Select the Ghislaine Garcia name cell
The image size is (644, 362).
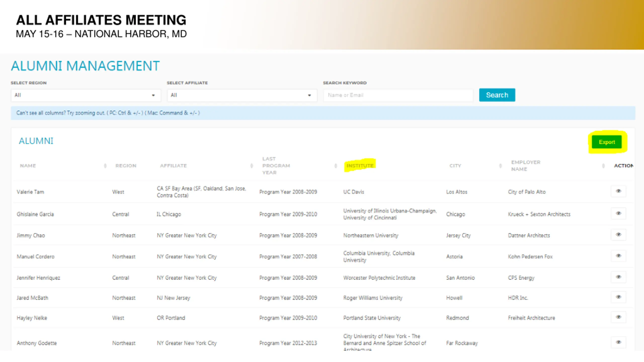click(x=35, y=214)
